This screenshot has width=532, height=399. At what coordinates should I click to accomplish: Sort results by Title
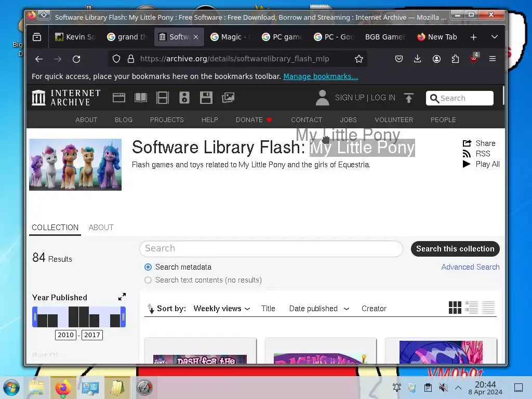click(x=268, y=309)
